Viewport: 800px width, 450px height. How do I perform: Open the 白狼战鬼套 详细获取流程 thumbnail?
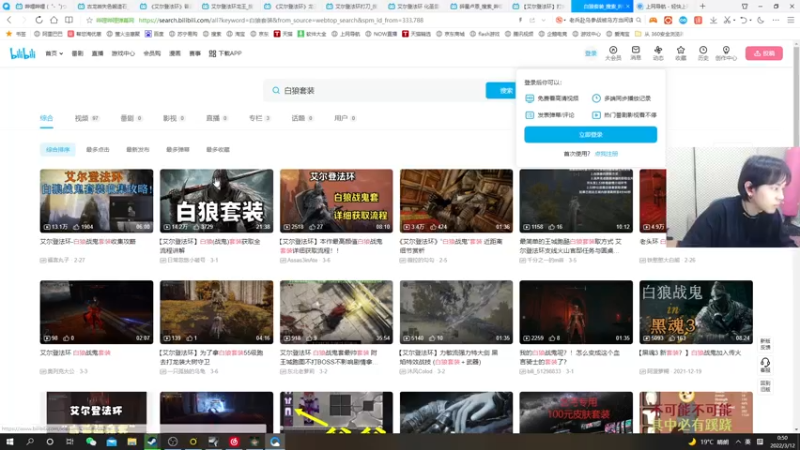pyautogui.click(x=336, y=201)
